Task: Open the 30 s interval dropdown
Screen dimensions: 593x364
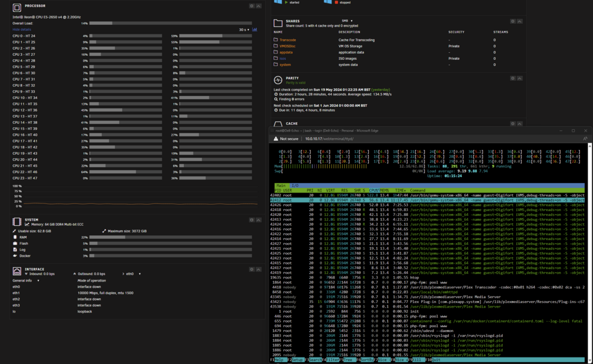Action: coord(244,30)
